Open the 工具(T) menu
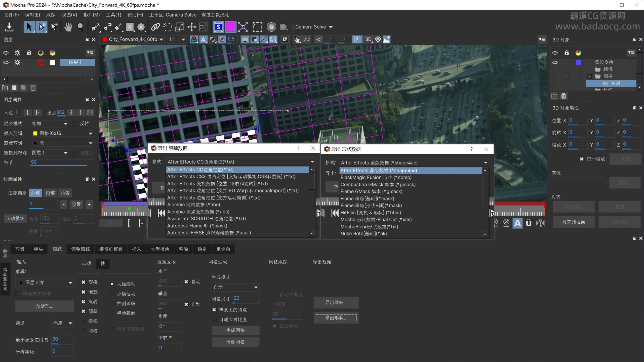 pyautogui.click(x=113, y=15)
